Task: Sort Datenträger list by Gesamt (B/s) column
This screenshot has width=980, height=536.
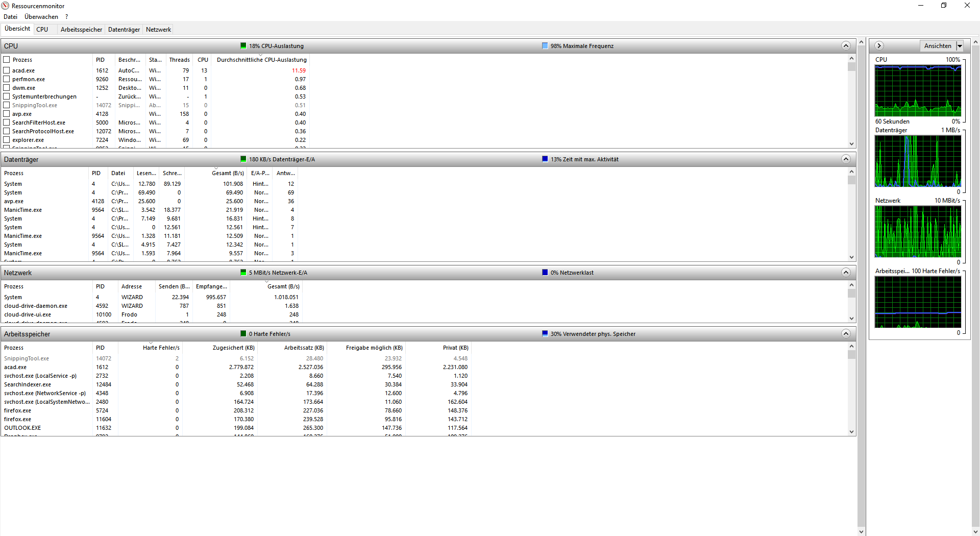Action: pos(216,173)
